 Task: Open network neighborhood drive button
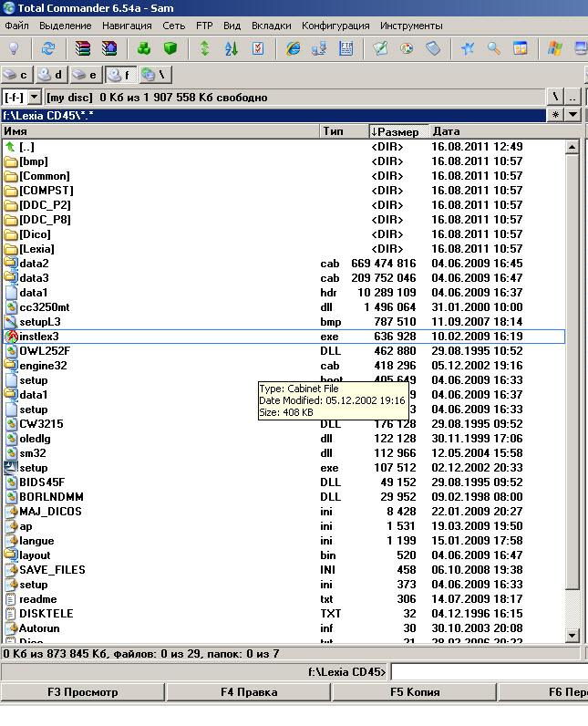pyautogui.click(x=155, y=75)
